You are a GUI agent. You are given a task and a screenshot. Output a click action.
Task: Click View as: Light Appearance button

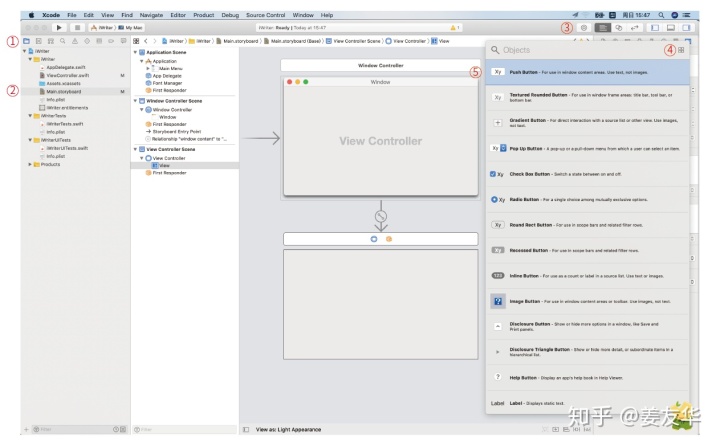[288, 429]
